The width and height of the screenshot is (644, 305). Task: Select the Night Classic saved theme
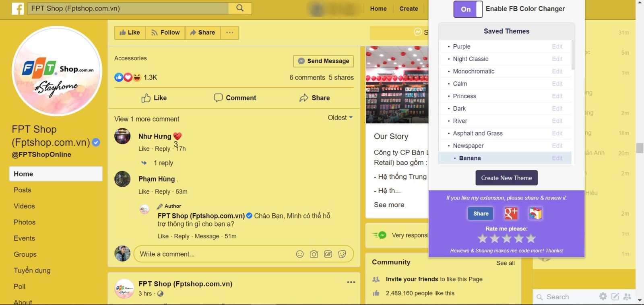coord(471,59)
